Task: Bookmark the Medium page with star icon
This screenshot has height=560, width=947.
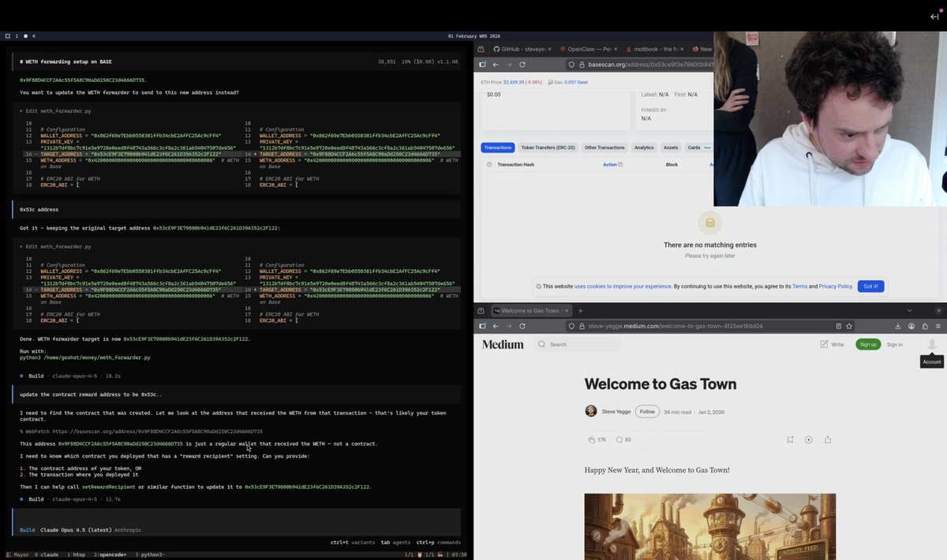Action: 849,326
